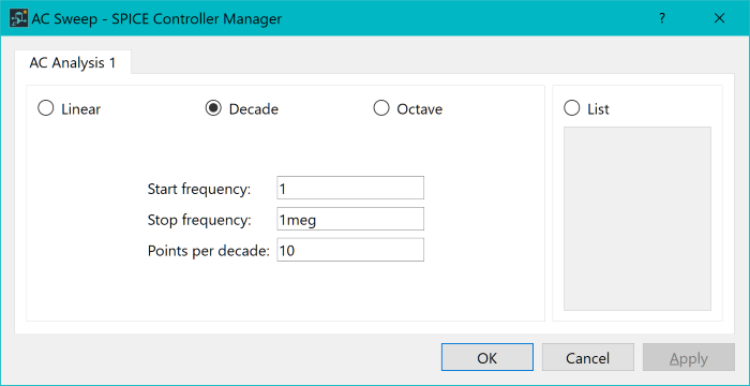Focus the Points per decade field

coord(350,250)
